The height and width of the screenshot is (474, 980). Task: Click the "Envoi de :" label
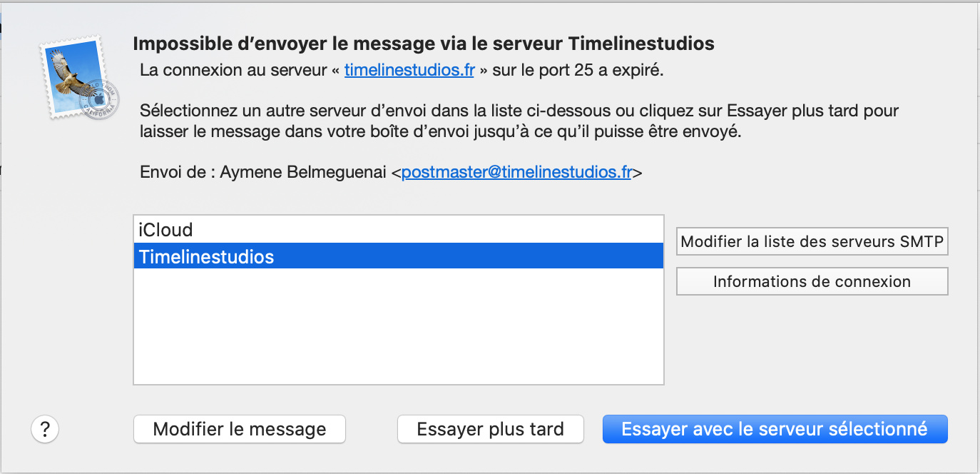pyautogui.click(x=177, y=172)
